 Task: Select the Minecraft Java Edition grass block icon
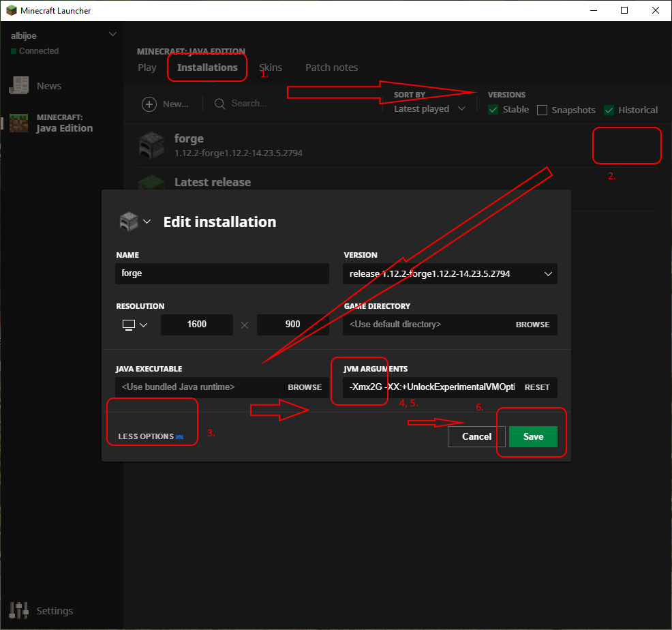[x=18, y=123]
